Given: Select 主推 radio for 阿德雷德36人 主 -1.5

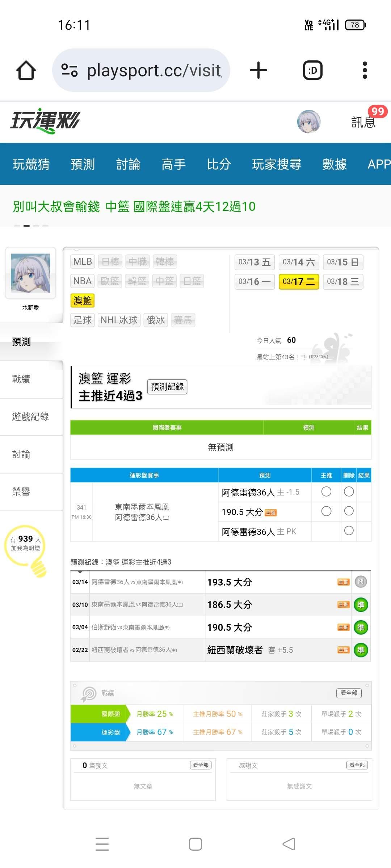Looking at the screenshot, I should (326, 492).
